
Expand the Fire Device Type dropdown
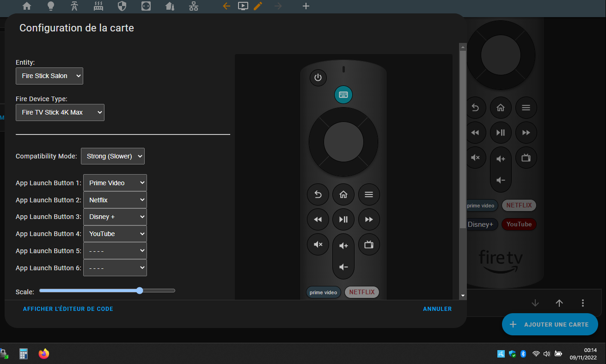click(x=60, y=112)
